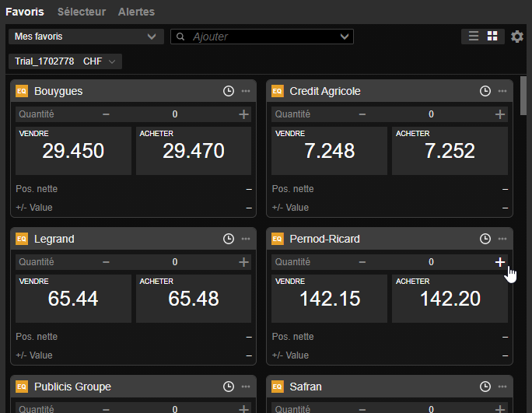This screenshot has height=413, width=532.
Task: Increase Legrand quantity with plus
Action: 243,262
